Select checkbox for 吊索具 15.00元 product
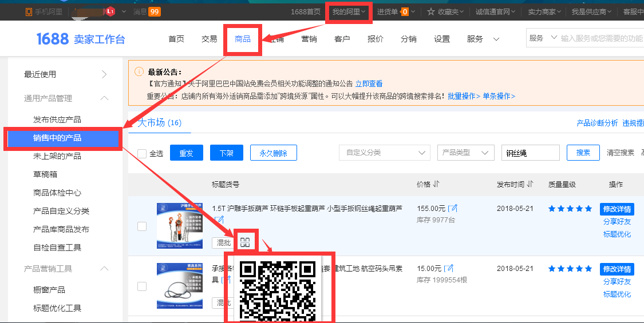This screenshot has width=644, height=323. [x=142, y=286]
